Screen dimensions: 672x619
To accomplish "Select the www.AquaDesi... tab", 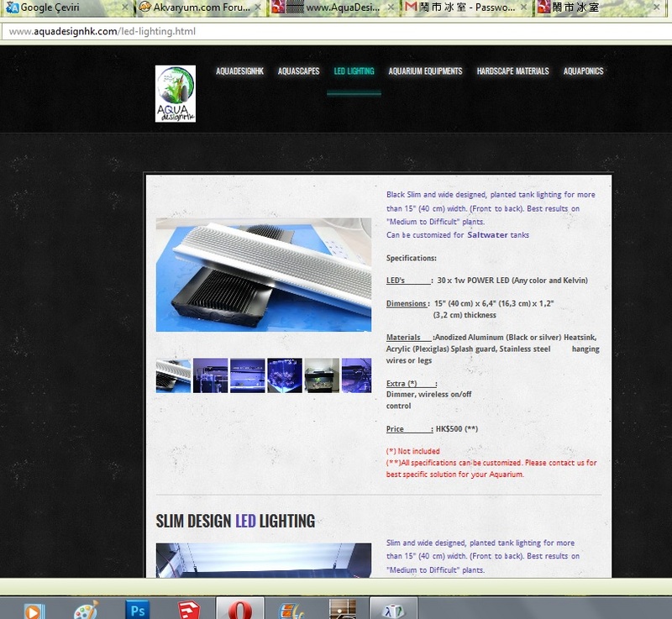I will [333, 8].
